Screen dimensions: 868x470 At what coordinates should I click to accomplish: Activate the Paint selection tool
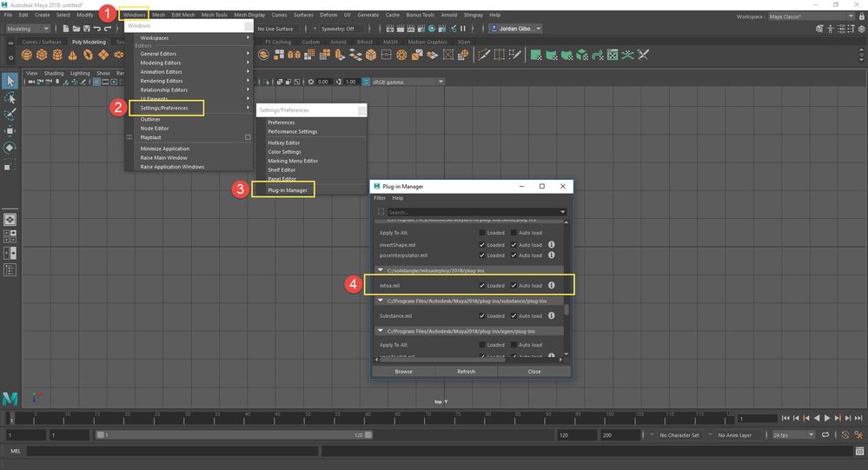10,115
